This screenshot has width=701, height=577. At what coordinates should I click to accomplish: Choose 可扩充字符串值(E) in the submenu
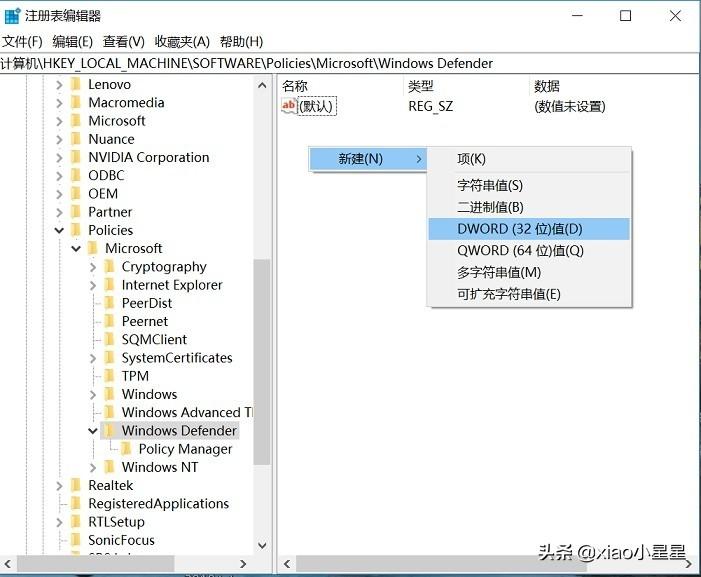[529, 294]
